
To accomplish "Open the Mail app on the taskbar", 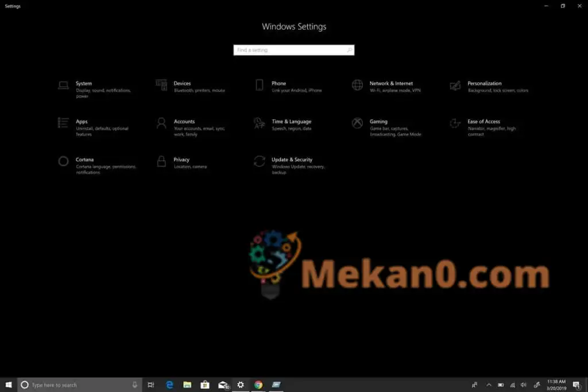I will [x=223, y=385].
